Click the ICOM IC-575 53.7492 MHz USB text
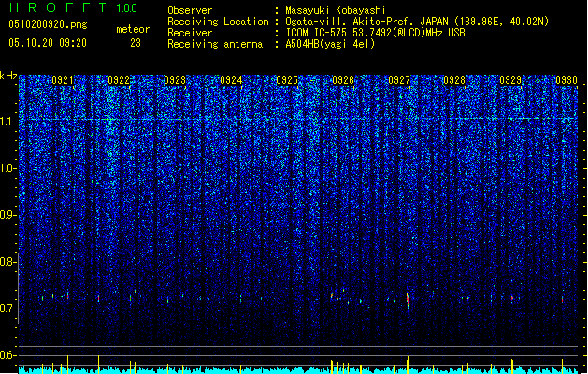This screenshot has height=374, width=588. coord(375,33)
